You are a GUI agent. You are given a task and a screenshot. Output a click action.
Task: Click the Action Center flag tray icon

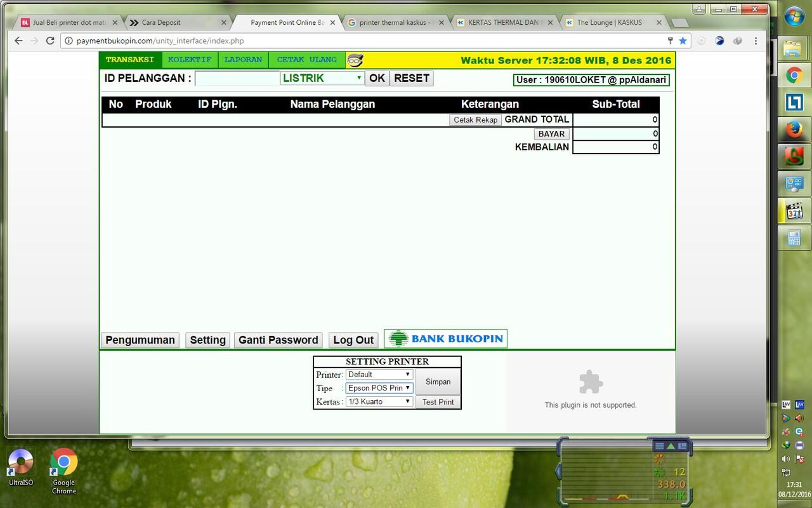pyautogui.click(x=799, y=458)
